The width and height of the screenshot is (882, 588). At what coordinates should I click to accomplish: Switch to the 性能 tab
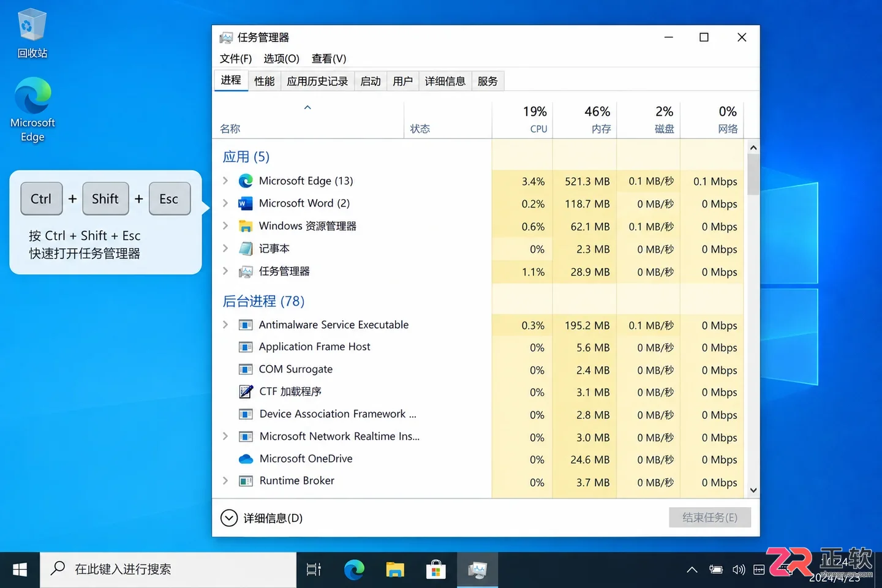[264, 81]
